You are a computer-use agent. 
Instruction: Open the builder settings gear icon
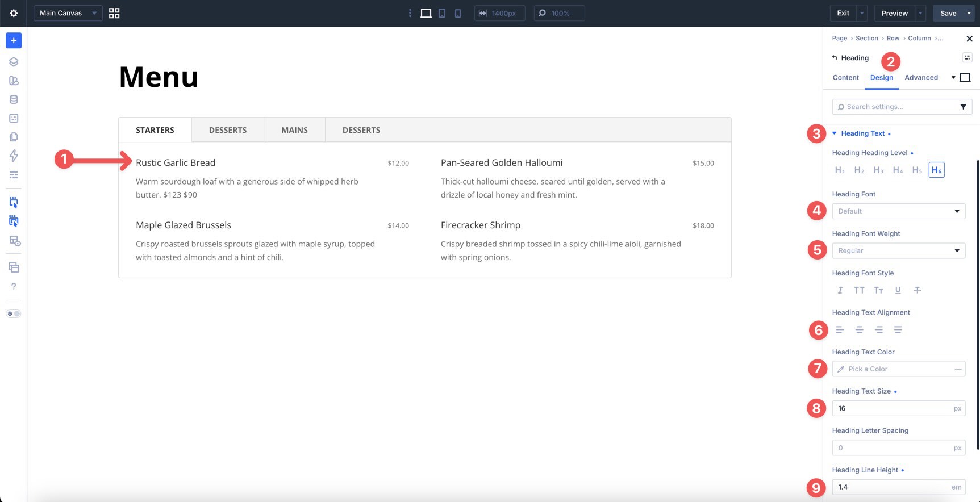coord(14,13)
